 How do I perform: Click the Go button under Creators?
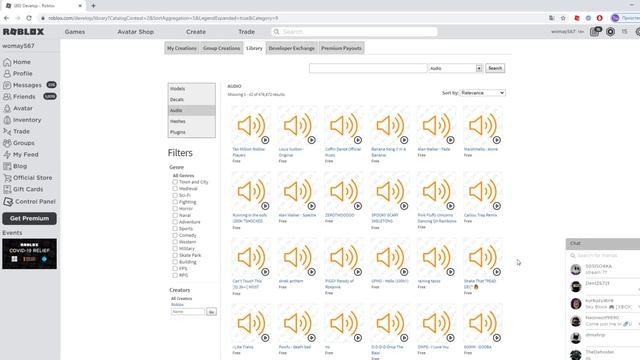click(x=211, y=312)
